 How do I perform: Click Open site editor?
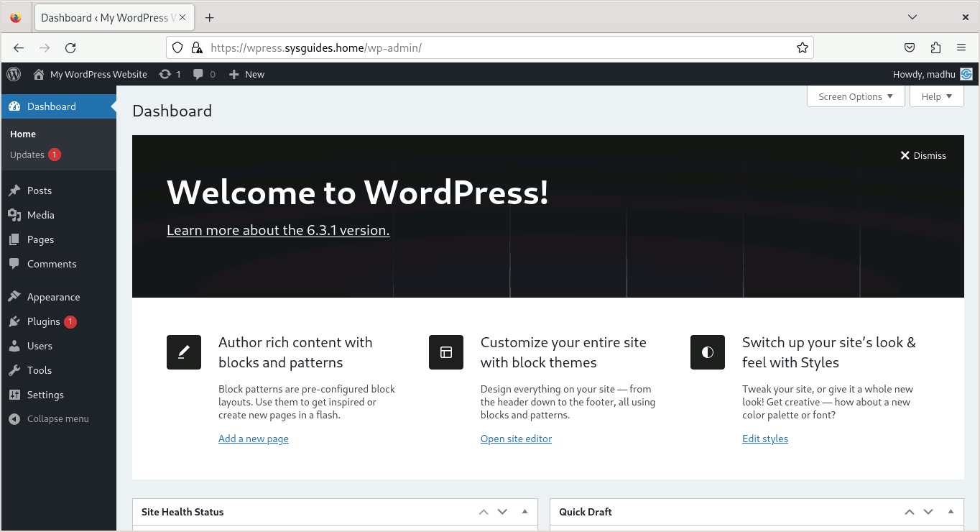click(516, 439)
